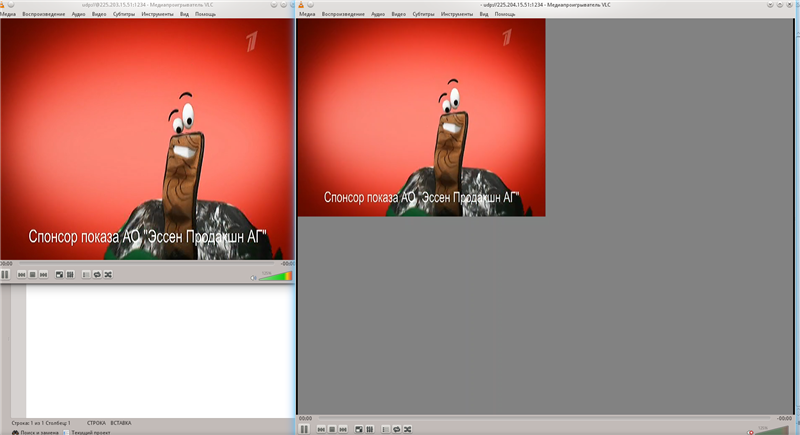
Task: Click the СТРОКА indicator in editor status bar
Action: click(x=96, y=423)
